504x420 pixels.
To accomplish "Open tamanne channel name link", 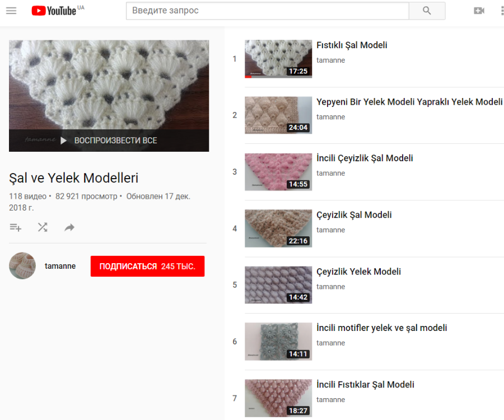I will pyautogui.click(x=60, y=266).
